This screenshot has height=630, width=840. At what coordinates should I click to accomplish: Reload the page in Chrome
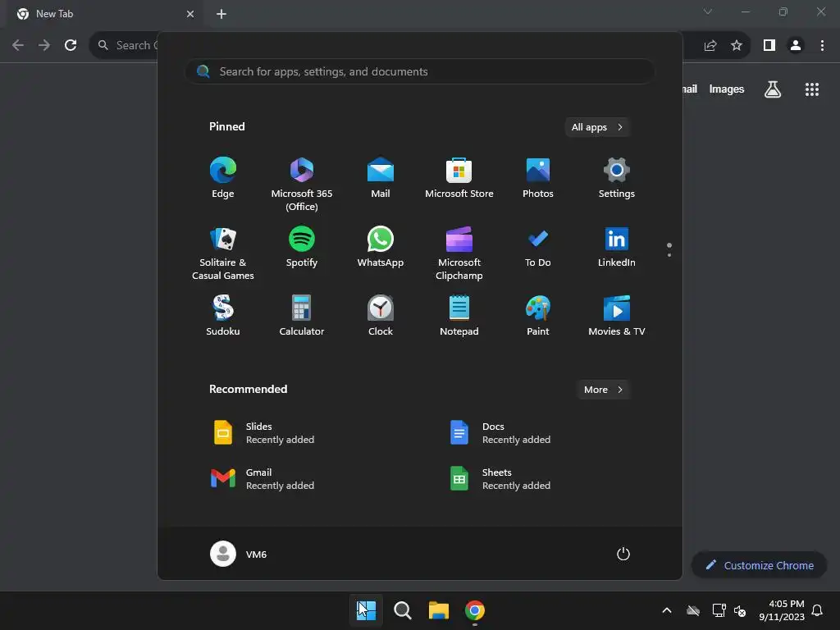tap(71, 45)
